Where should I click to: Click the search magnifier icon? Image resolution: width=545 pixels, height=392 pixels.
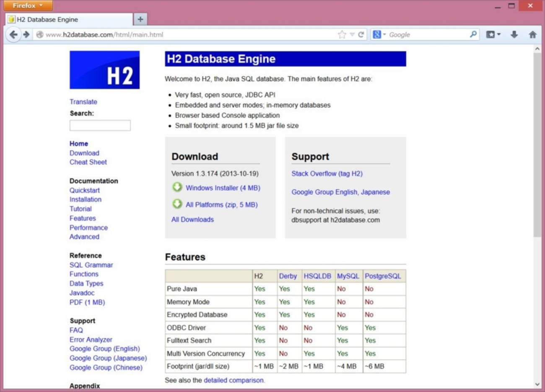(x=473, y=34)
